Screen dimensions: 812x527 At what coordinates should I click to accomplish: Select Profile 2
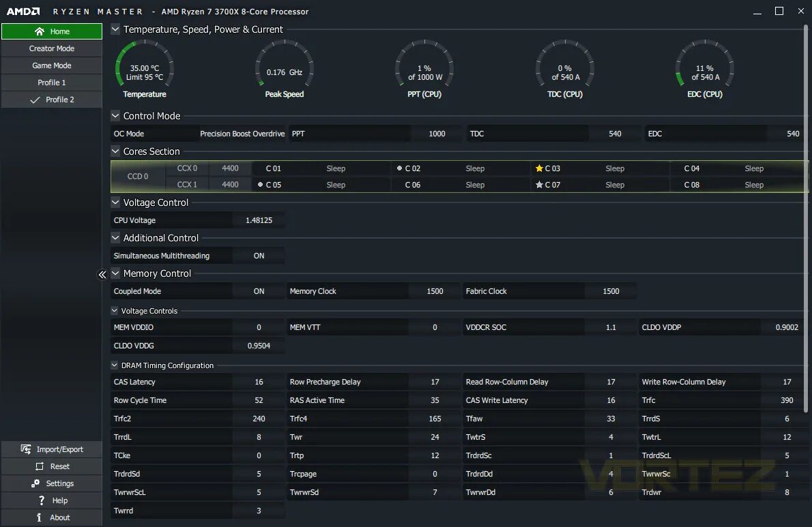pyautogui.click(x=52, y=100)
